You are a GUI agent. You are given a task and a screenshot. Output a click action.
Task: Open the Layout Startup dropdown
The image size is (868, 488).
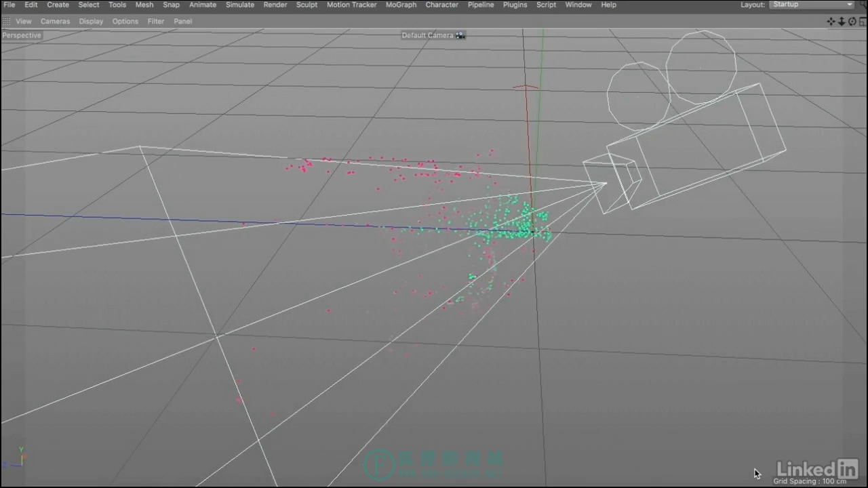click(812, 5)
